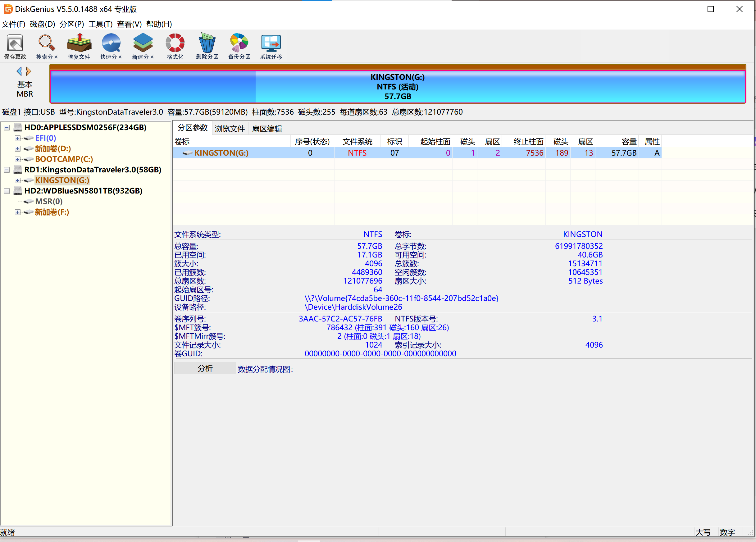Collapse the HD0:APPLESSDSM0256F disk node
756x542 pixels.
click(x=7, y=127)
